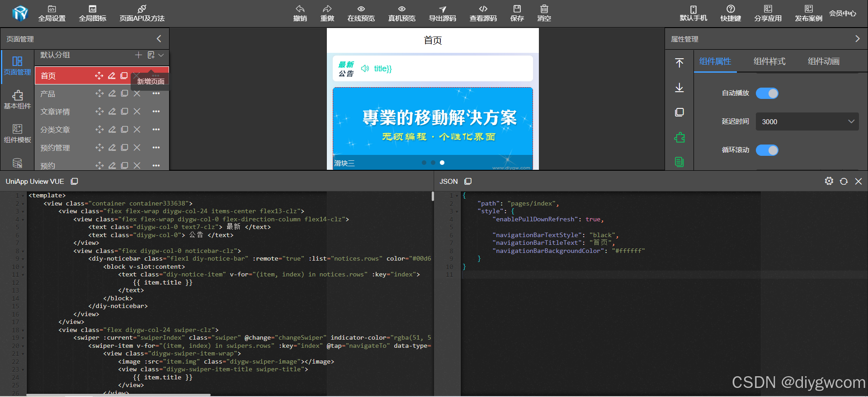The height and width of the screenshot is (397, 868).
Task: Toggle the 自动播放 switch
Action: (767, 93)
